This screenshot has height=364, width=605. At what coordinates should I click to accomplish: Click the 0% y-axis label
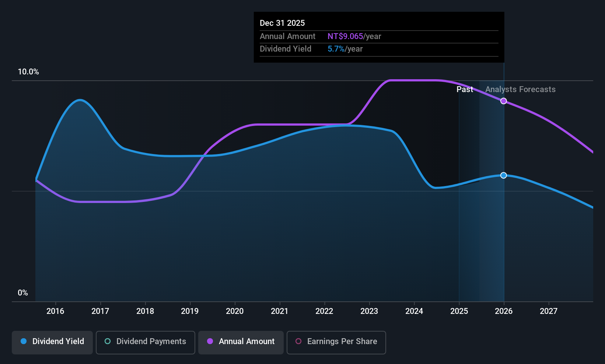point(23,293)
